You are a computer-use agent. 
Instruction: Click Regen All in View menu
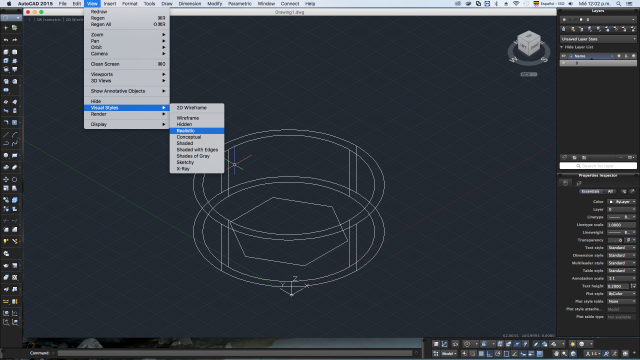click(127, 24)
